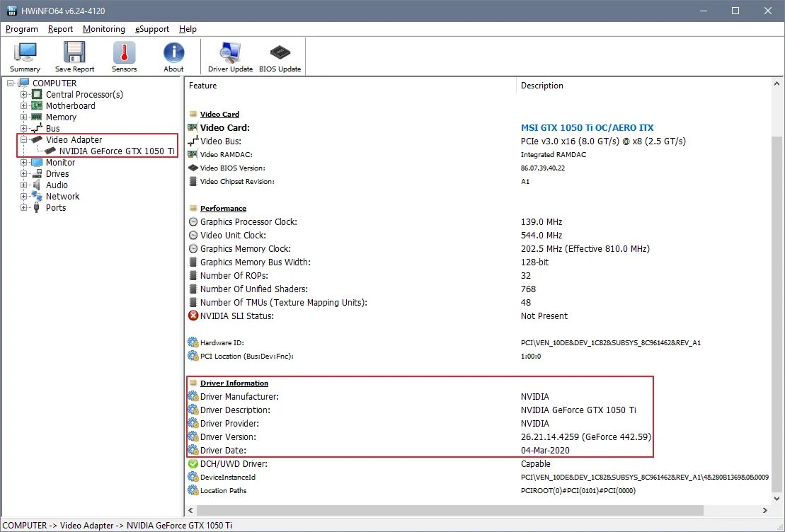785x532 pixels.
Task: Launch Driver Update tool
Action: pyautogui.click(x=230, y=57)
